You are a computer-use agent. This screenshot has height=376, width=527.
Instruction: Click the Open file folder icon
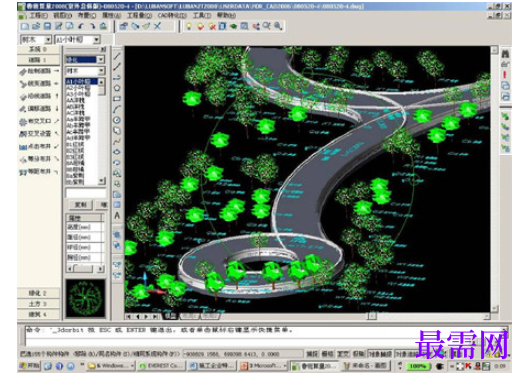pos(36,26)
